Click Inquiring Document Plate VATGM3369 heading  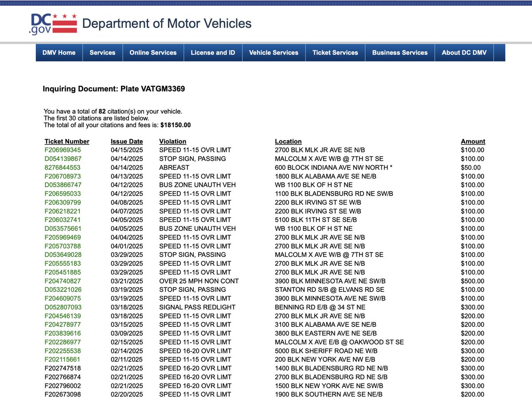click(114, 89)
